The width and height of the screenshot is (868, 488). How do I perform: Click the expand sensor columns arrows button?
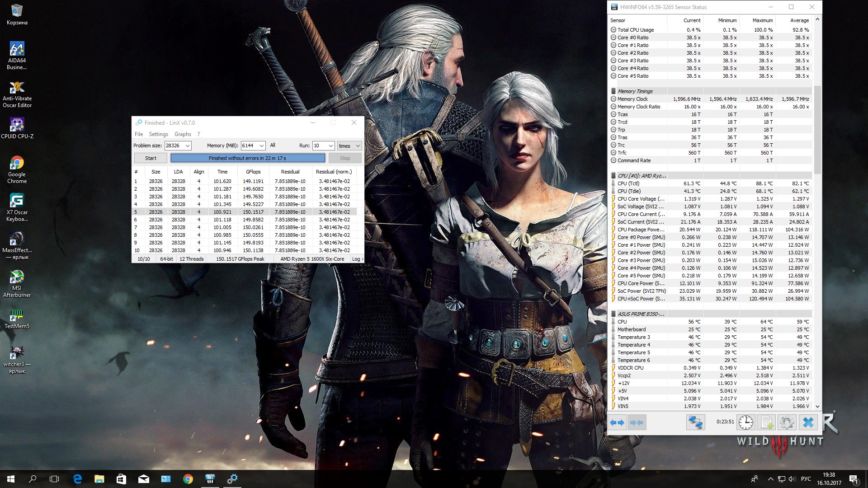tap(617, 422)
